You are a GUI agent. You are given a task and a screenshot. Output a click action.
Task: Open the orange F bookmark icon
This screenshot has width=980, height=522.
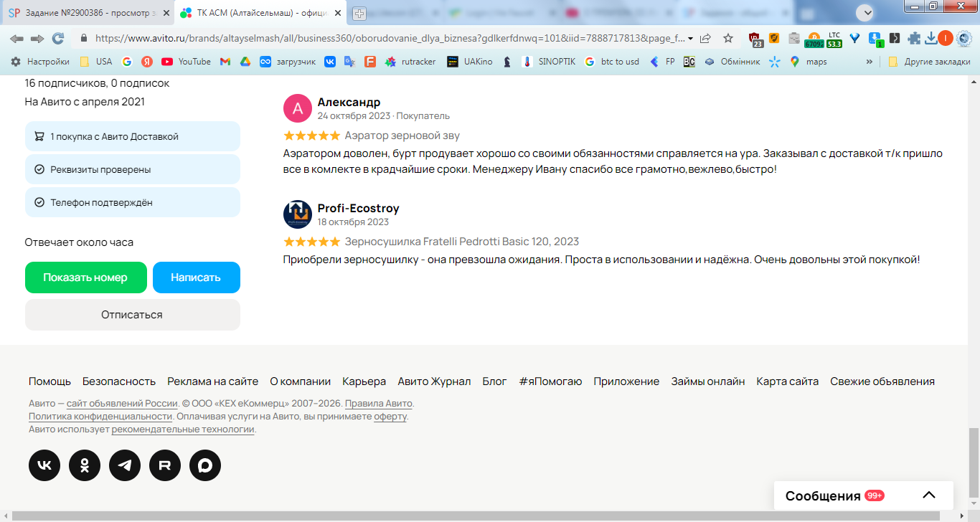[x=370, y=62]
